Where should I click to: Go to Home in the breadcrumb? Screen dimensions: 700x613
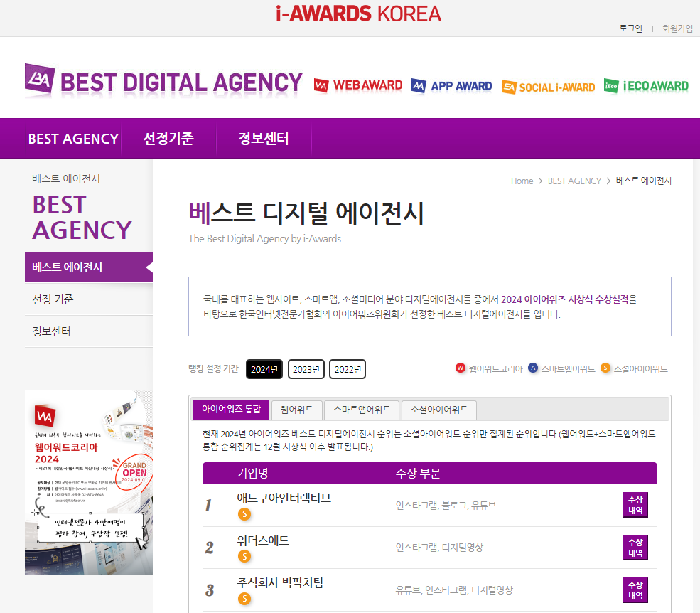coord(522,181)
